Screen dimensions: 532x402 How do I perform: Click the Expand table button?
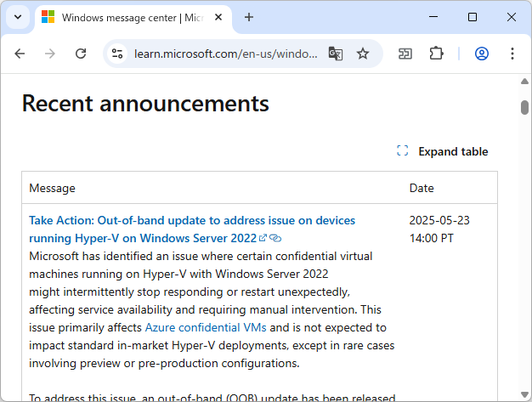pyautogui.click(x=443, y=151)
